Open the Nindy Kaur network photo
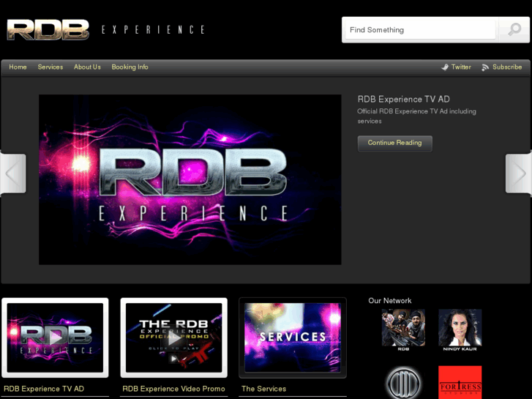Screen dimensions: 532x399 pyautogui.click(x=460, y=329)
